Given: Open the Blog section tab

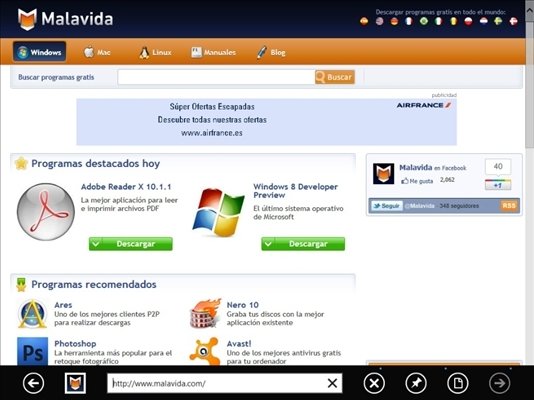Looking at the screenshot, I should pos(271,52).
